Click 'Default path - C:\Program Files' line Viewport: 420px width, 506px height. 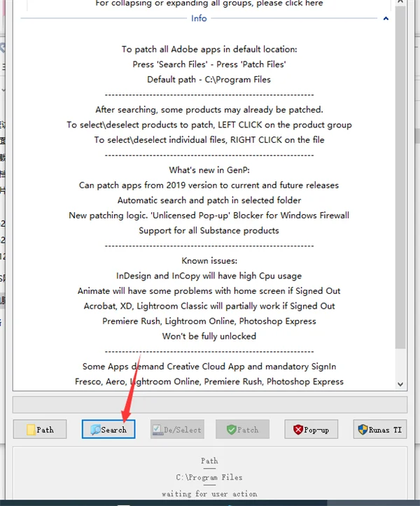(209, 80)
